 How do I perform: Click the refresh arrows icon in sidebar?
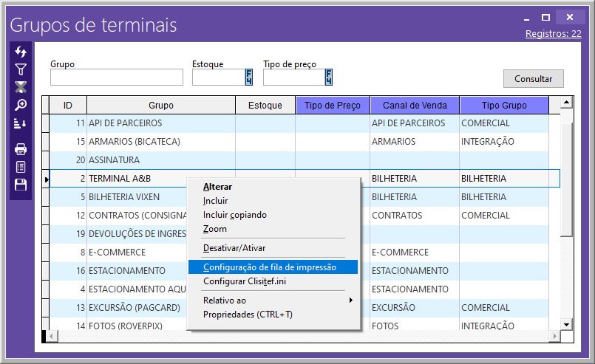point(21,52)
